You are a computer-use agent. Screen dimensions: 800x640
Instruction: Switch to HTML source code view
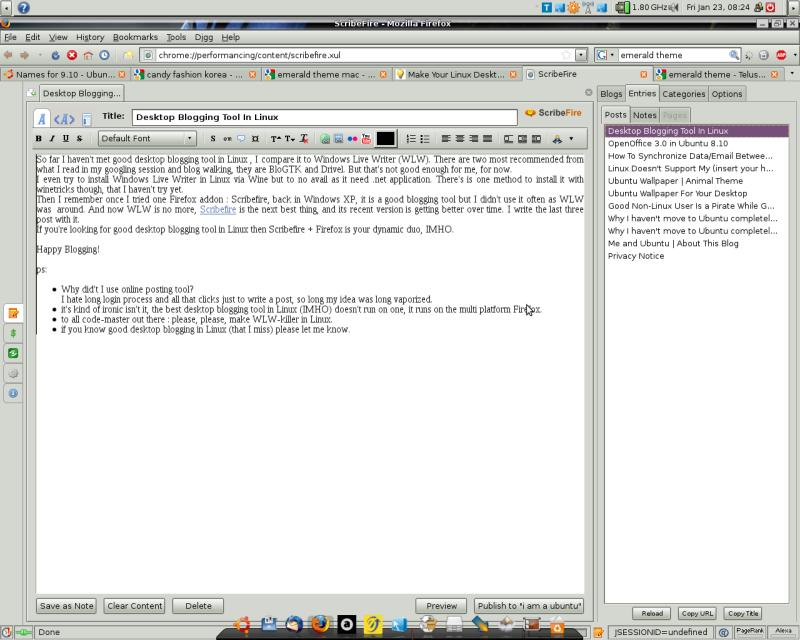pos(64,119)
